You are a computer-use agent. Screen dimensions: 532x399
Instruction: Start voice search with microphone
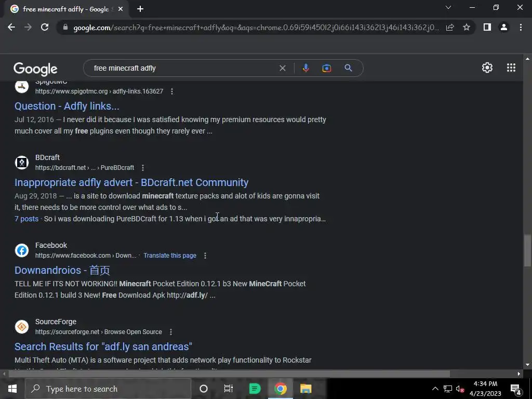tap(305, 68)
